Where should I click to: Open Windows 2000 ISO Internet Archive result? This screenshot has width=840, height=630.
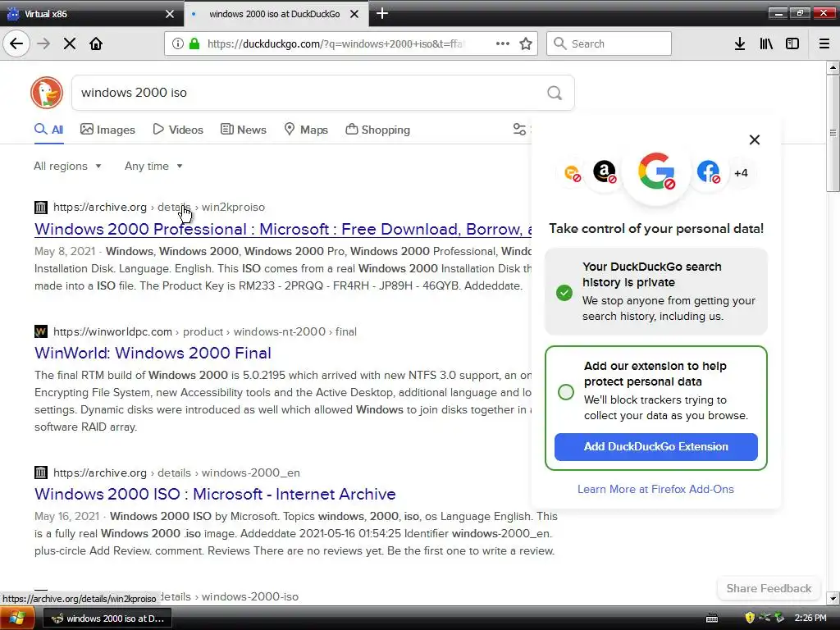tap(215, 494)
